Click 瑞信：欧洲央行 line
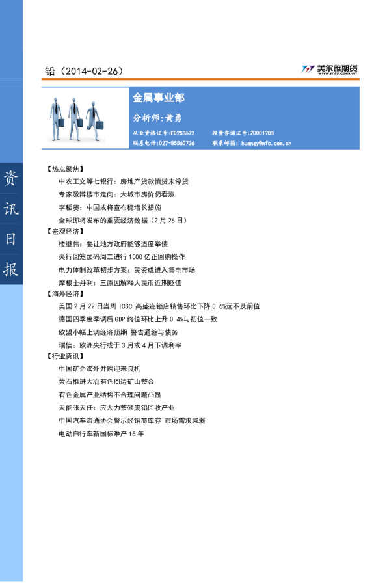This screenshot has width=387, height=588. 120,345
